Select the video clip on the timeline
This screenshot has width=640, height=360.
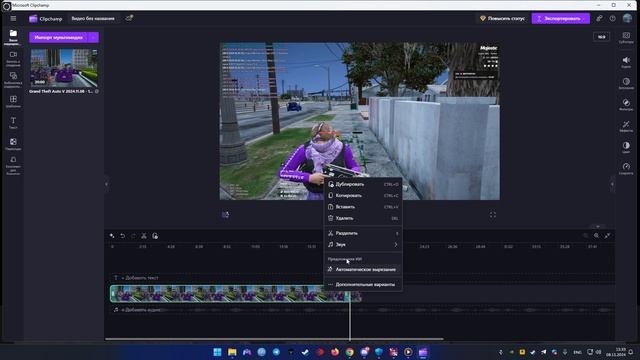click(230, 294)
